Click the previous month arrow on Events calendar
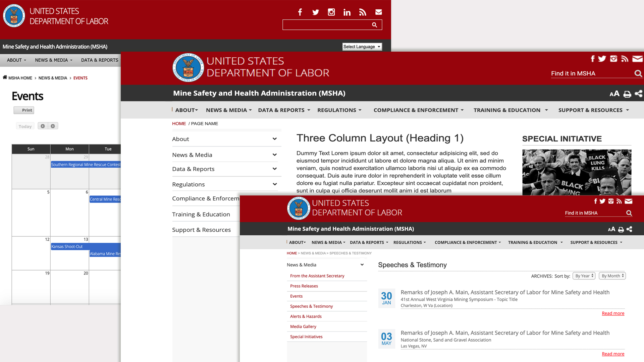 click(x=43, y=126)
